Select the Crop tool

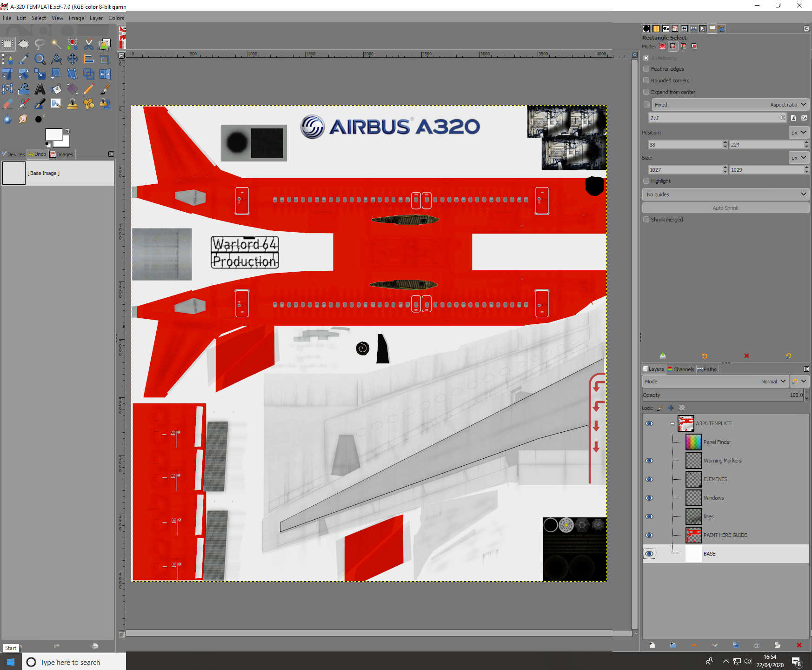point(105,59)
